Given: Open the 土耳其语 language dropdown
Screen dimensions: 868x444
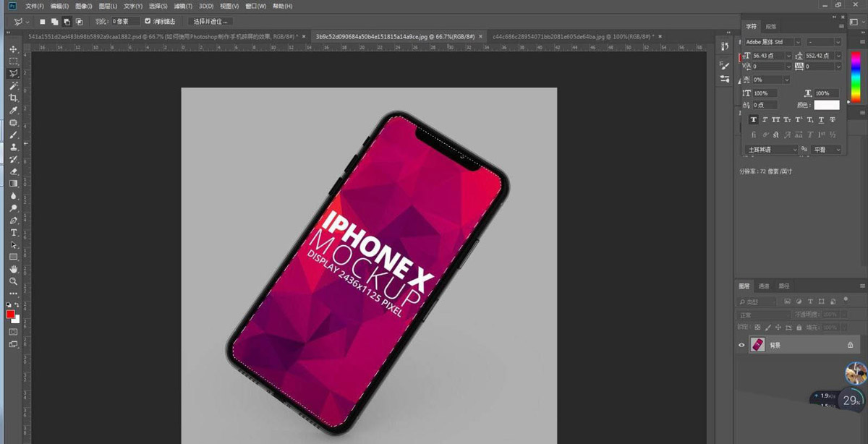Looking at the screenshot, I should point(770,150).
